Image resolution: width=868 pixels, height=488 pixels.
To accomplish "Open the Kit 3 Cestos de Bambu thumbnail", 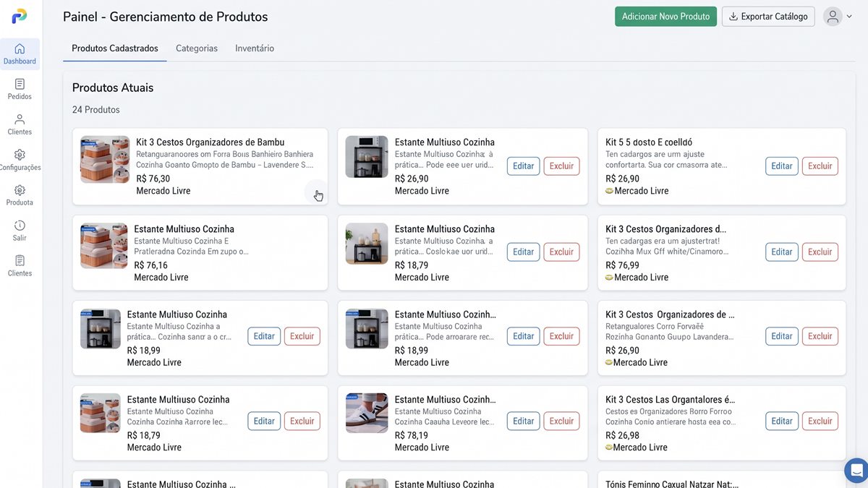I will pyautogui.click(x=105, y=159).
